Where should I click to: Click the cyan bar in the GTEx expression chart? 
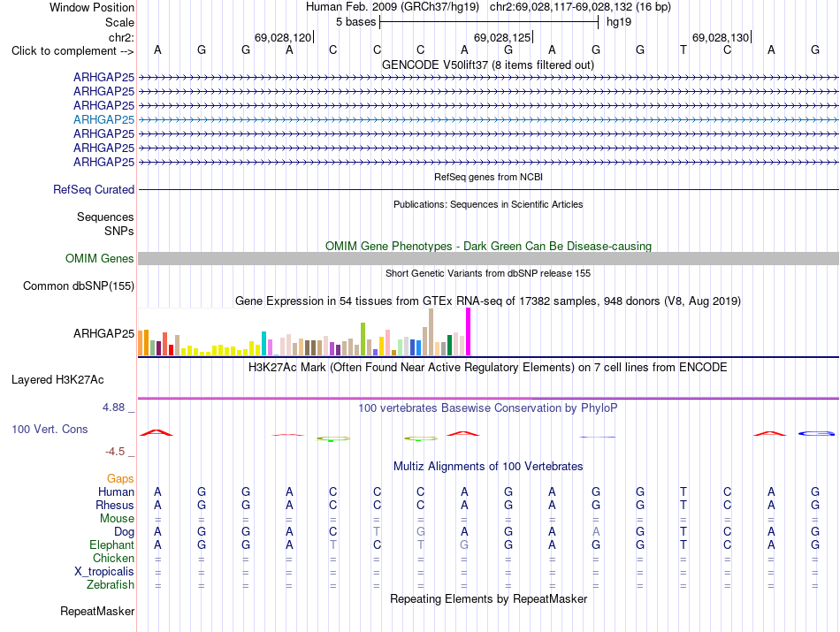point(264,343)
